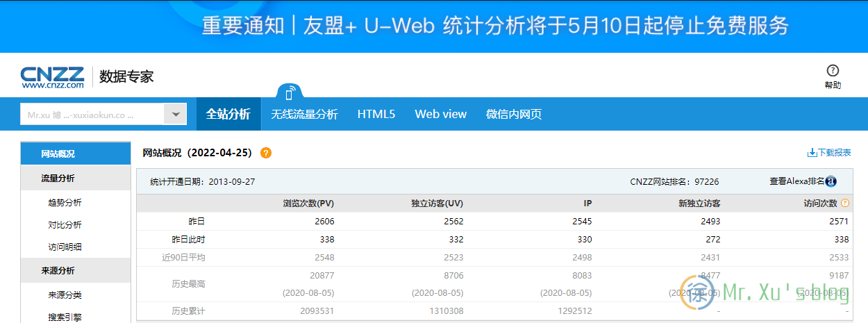Click the 新独立访客 column header
This screenshot has height=323, width=868.
[x=699, y=203]
